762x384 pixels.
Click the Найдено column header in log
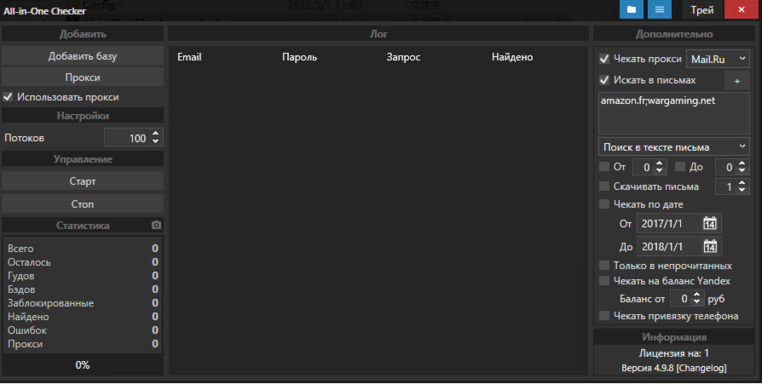512,57
